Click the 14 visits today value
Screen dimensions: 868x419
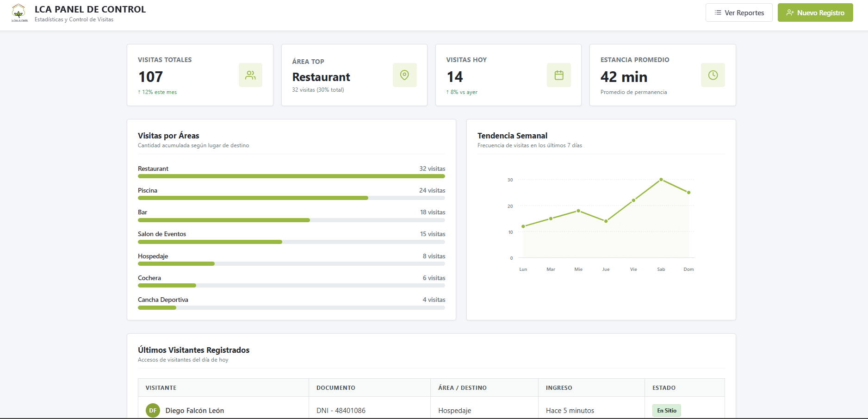tap(455, 77)
